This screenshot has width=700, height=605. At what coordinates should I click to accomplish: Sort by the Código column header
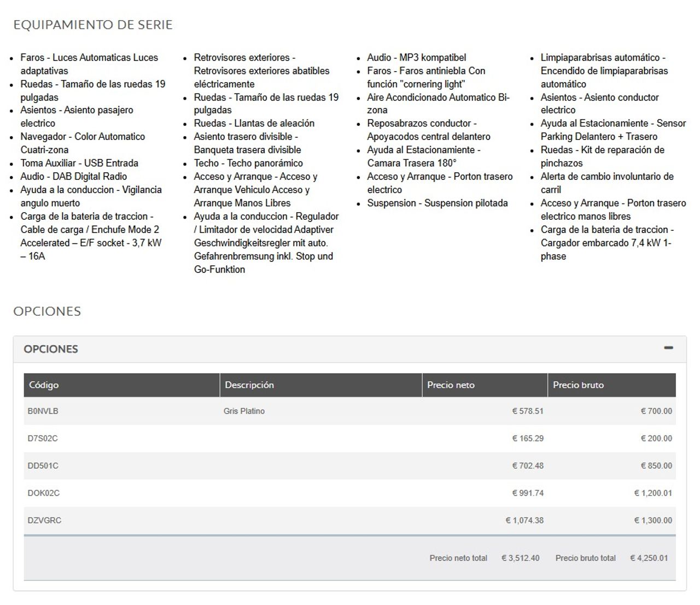[44, 385]
